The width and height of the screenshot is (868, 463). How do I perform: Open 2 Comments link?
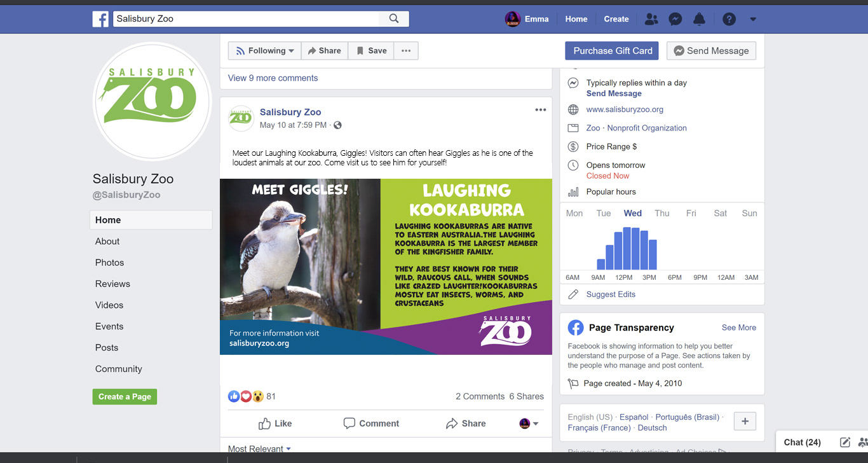click(480, 396)
